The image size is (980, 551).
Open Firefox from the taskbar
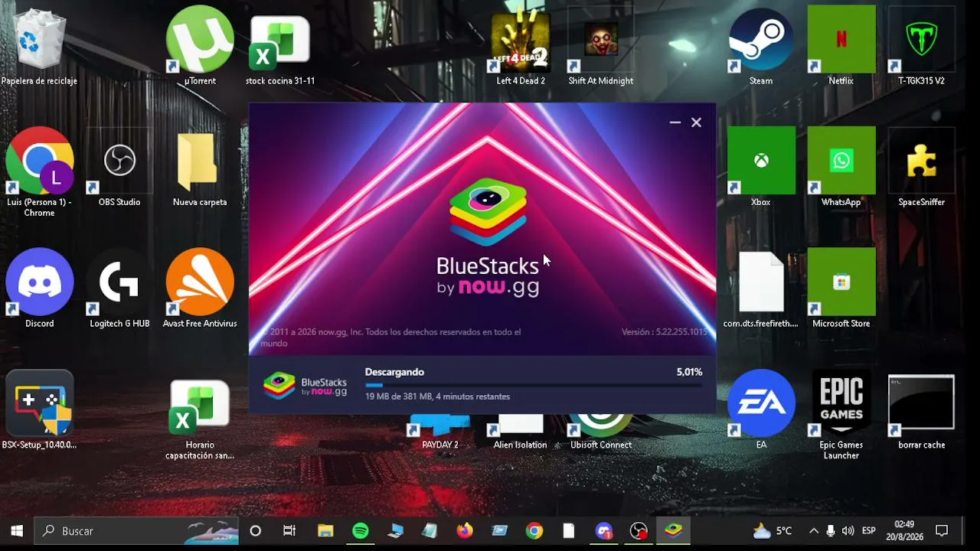point(465,530)
